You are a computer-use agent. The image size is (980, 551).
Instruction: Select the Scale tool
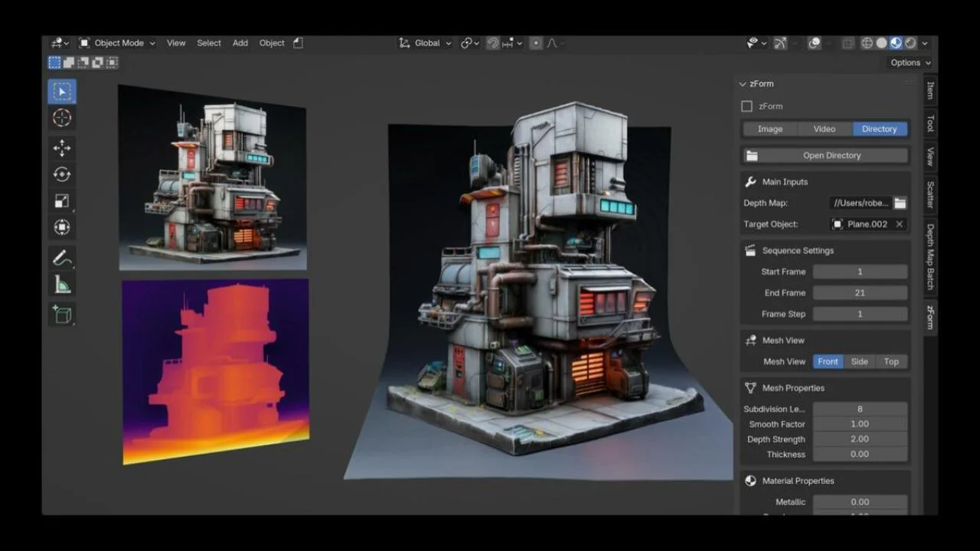[x=62, y=201]
